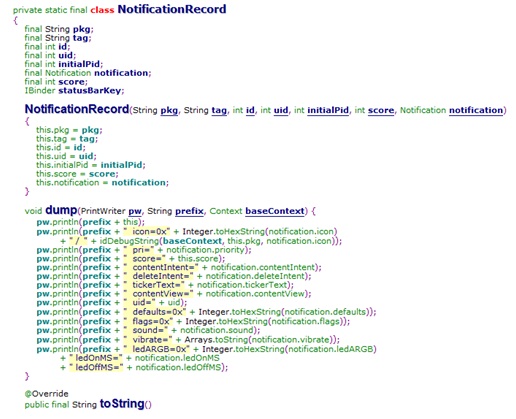This screenshot has height=419, width=516.
Task: Click the underlined id constructor parameter
Action: 250,110
